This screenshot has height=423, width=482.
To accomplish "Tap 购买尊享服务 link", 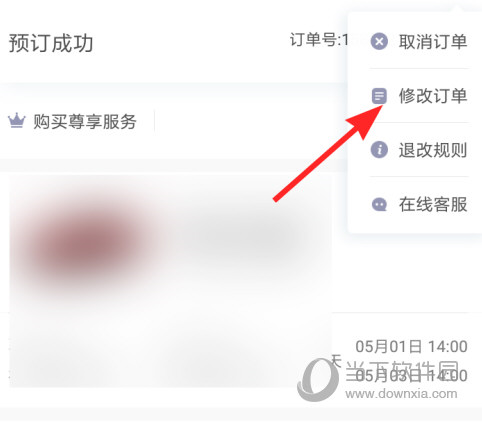I will [x=85, y=121].
